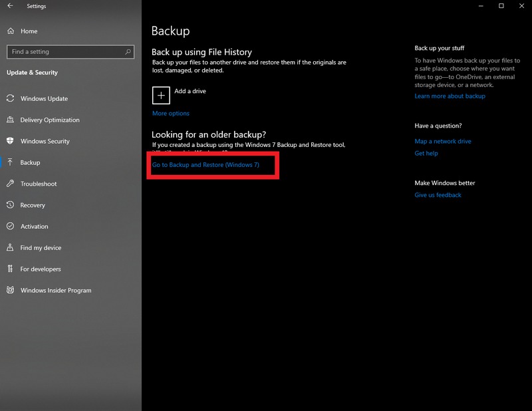Open More options link
Image resolution: width=532 pixels, height=411 pixels.
point(171,114)
